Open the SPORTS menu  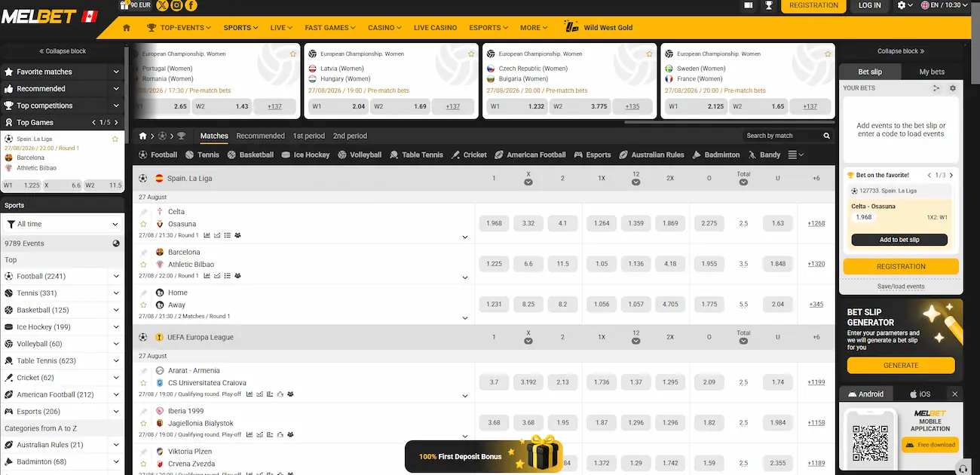click(x=240, y=28)
